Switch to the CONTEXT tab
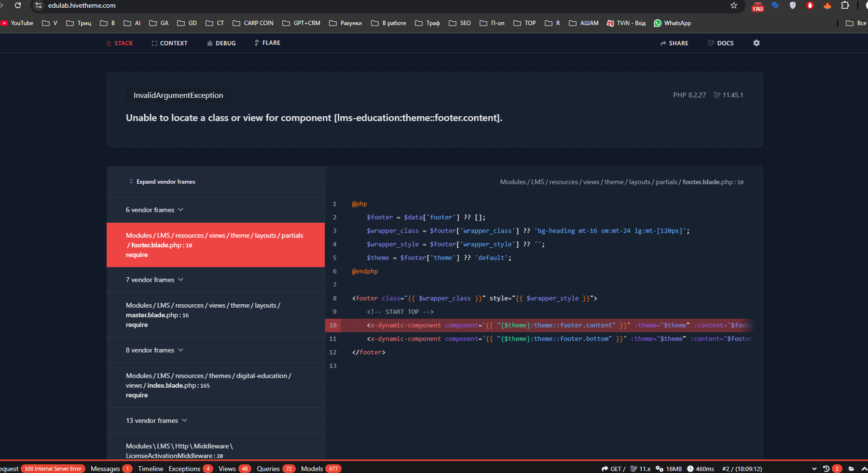Viewport: 868px width, 473px height. click(169, 43)
